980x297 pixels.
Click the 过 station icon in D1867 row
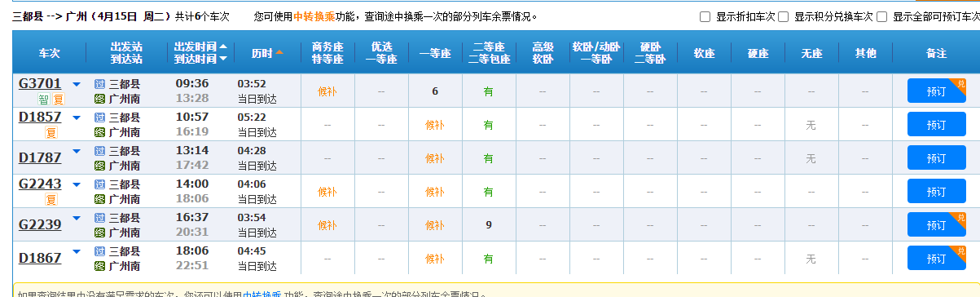[99, 250]
